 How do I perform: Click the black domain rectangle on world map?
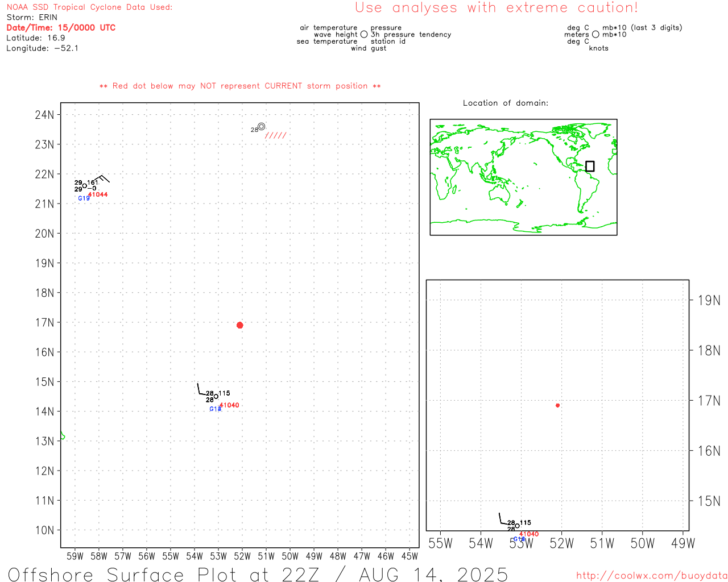pos(590,166)
